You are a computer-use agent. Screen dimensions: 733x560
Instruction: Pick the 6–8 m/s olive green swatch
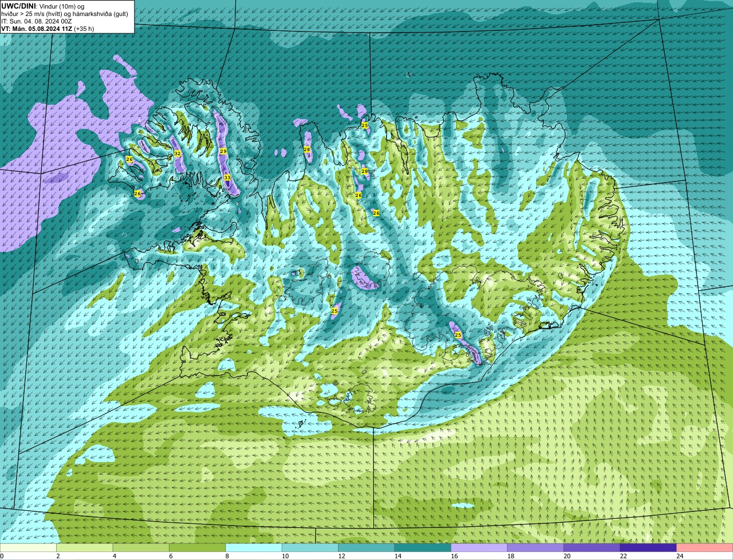198,548
